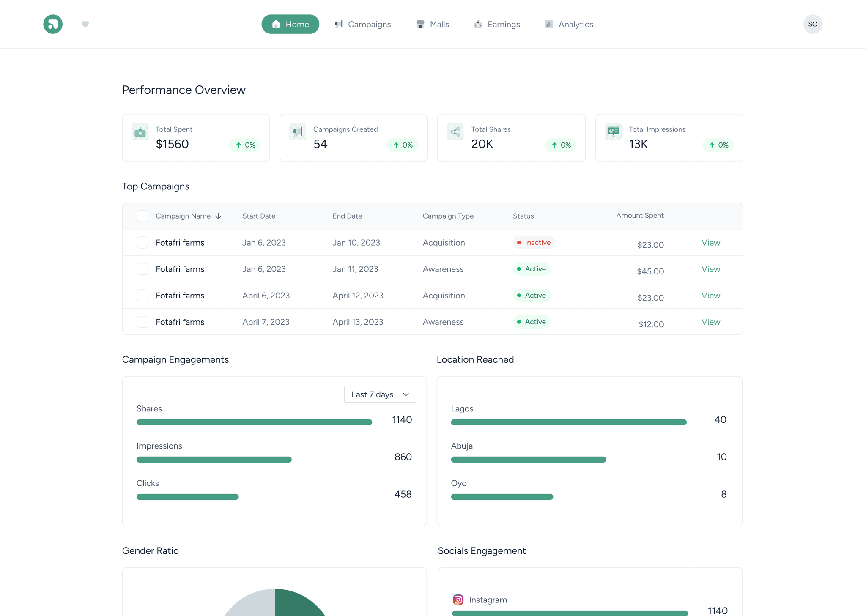Click the Malls storefront icon
Image resolution: width=866 pixels, height=616 pixels.
[420, 24]
